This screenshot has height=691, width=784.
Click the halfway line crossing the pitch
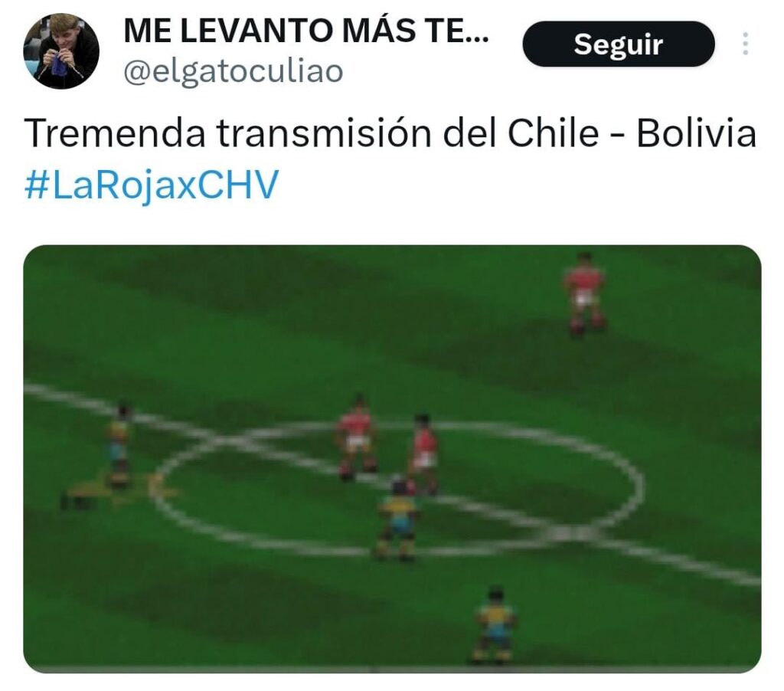coord(392,483)
